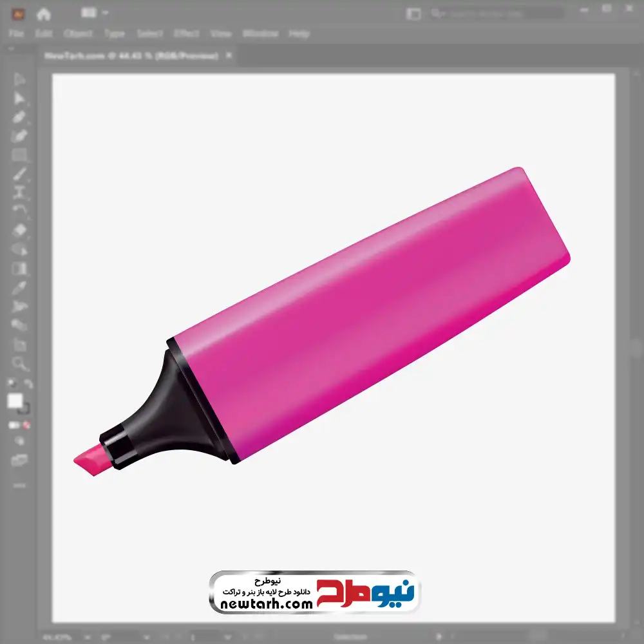Click the Home icon in the top bar
Image resolution: width=644 pixels, height=644 pixels.
click(44, 14)
